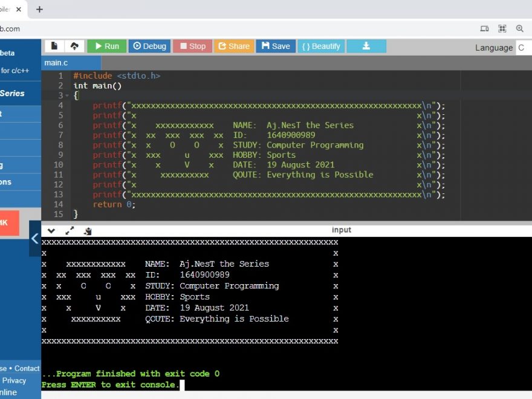532x399 pixels.
Task: Click the upload file cloud icon
Action: click(74, 46)
